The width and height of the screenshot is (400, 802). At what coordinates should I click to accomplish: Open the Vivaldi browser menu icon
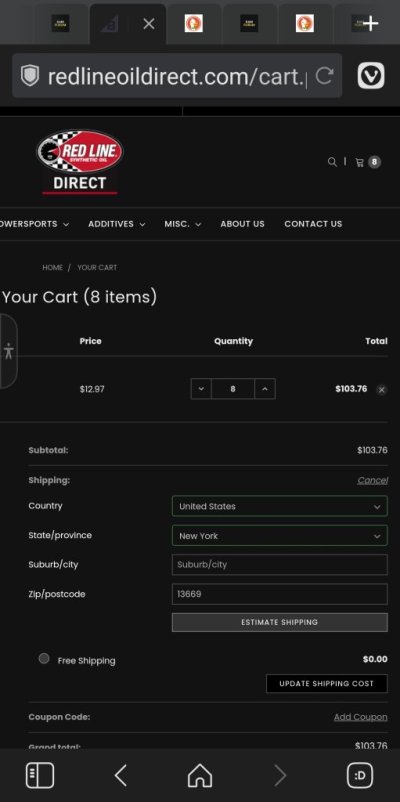tap(370, 76)
